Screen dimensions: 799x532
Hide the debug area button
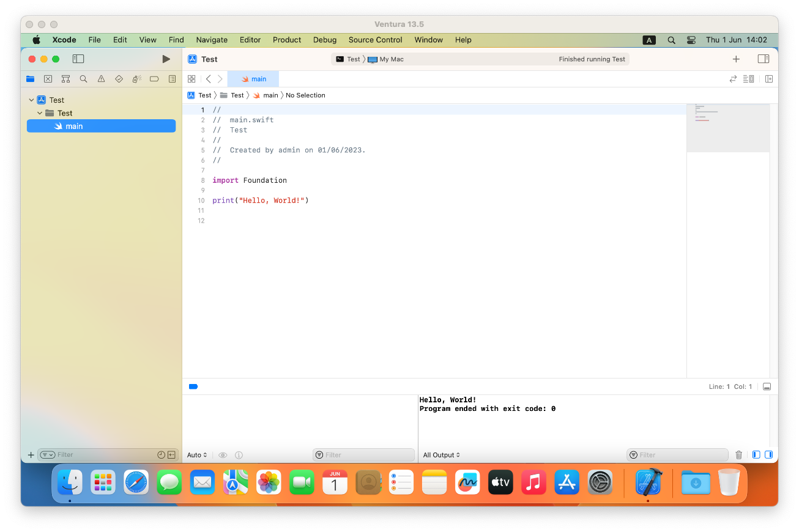767,386
